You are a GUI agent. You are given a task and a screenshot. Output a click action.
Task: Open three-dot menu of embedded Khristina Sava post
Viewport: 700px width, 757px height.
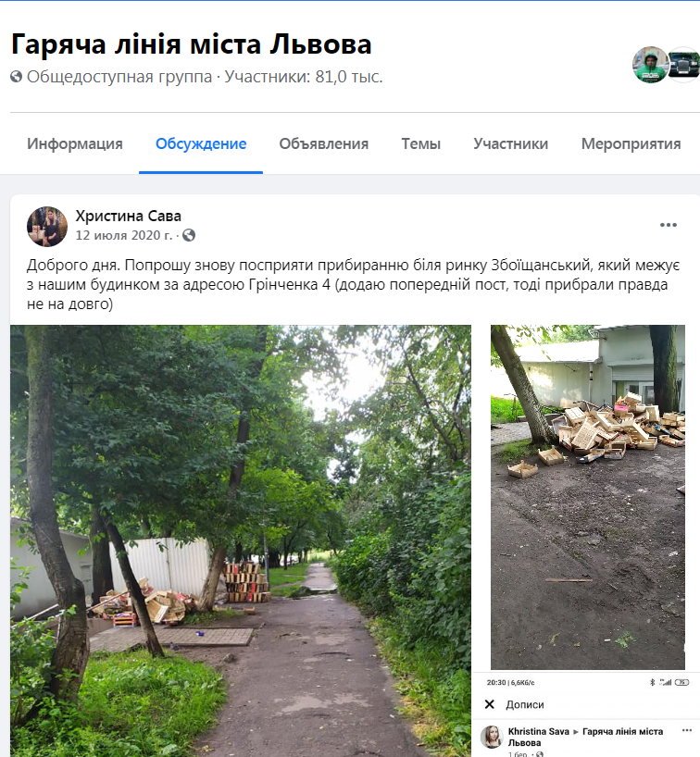pos(686,730)
